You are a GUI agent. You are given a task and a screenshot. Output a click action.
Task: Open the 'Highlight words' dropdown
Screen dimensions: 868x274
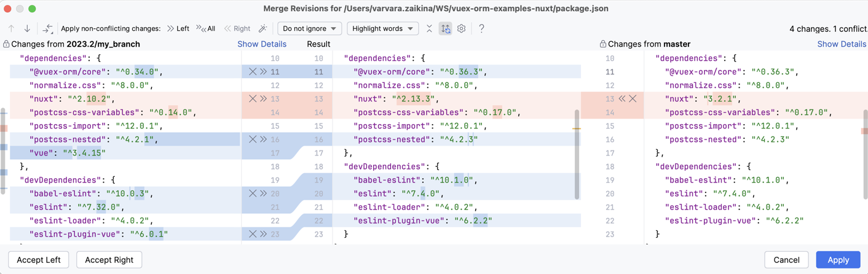point(382,28)
